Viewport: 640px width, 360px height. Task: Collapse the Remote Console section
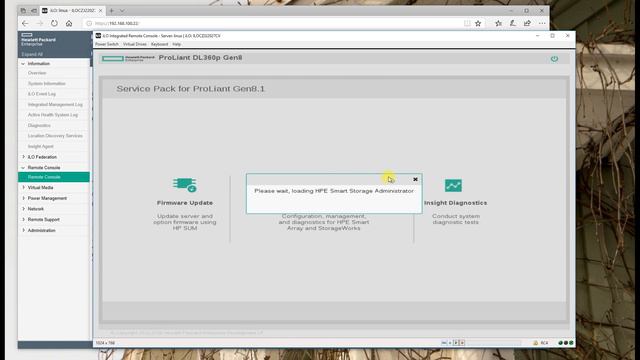coord(23,167)
